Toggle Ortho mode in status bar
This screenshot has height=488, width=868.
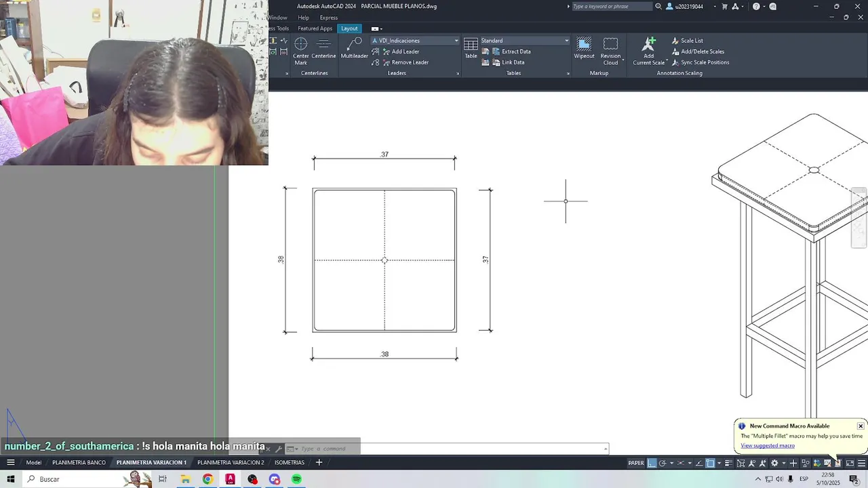point(652,463)
